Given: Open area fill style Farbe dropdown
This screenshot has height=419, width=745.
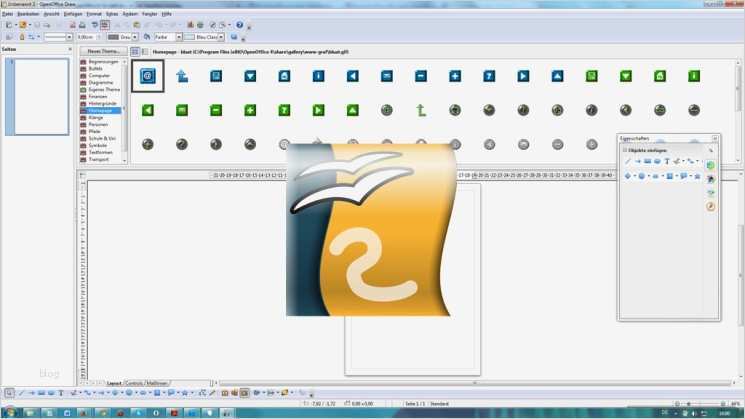Looking at the screenshot, I should [x=179, y=37].
